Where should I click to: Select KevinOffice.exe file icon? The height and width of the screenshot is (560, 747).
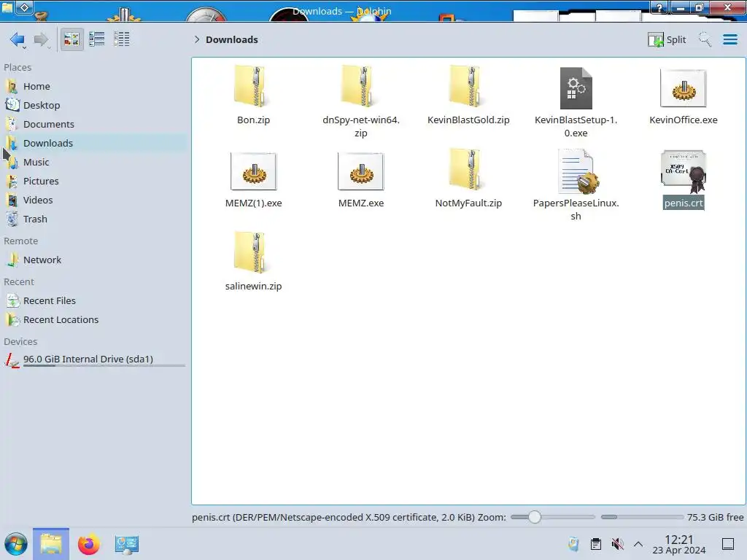click(x=683, y=88)
